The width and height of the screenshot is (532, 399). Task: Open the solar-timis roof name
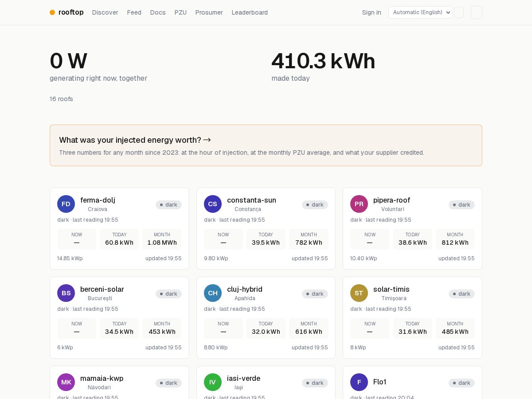pos(391,289)
